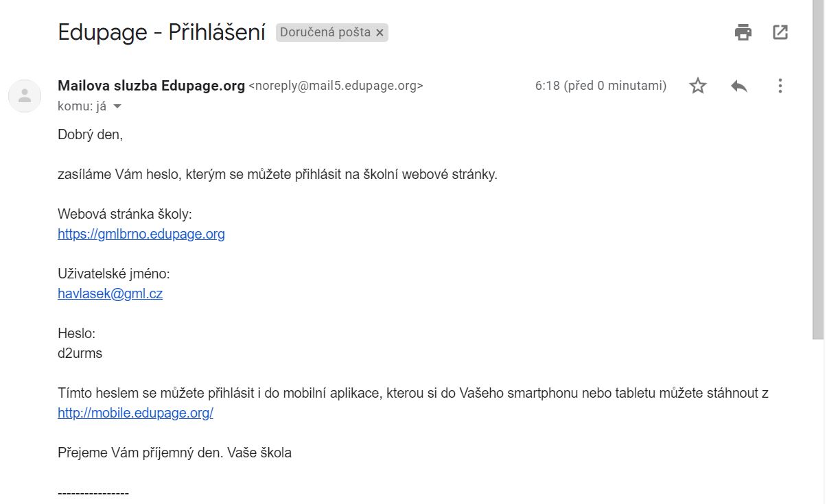827x504 pixels.
Task: Click the vertical scrollbar thumb
Action: [818, 171]
